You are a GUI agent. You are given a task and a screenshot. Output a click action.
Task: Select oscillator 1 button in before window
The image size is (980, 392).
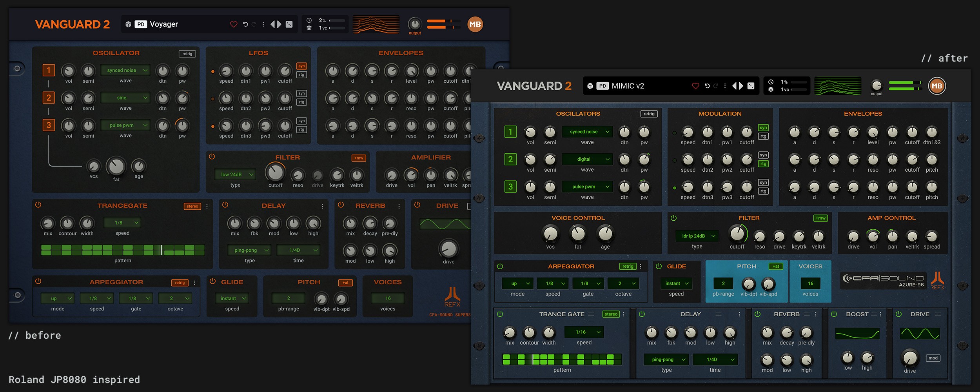[x=49, y=70]
